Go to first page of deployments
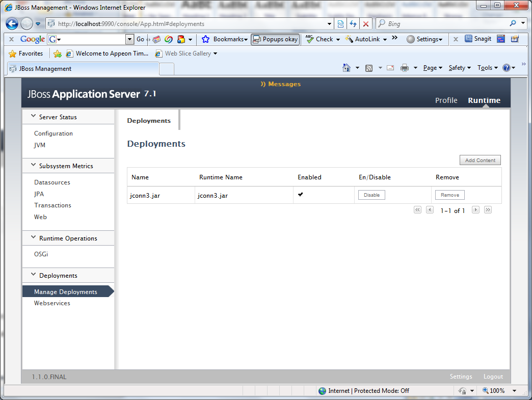The height and width of the screenshot is (400, 532). 417,210
